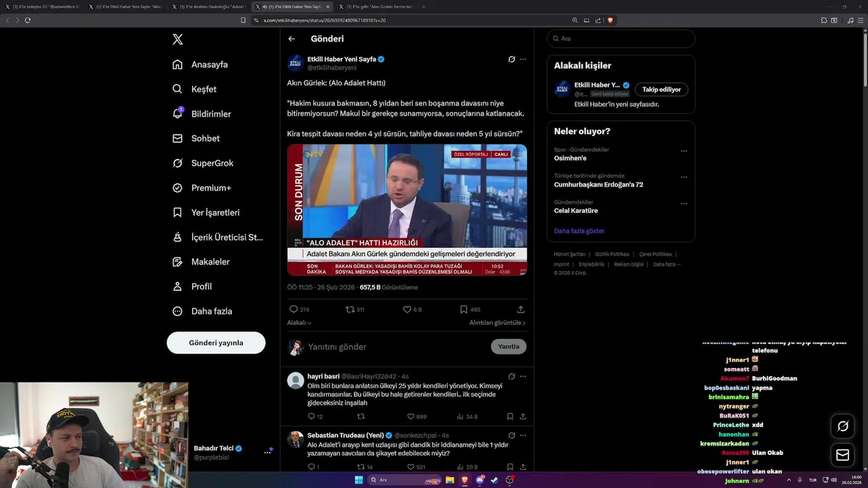Expand Alakalı sort dropdown
The height and width of the screenshot is (488, 868).
point(299,323)
